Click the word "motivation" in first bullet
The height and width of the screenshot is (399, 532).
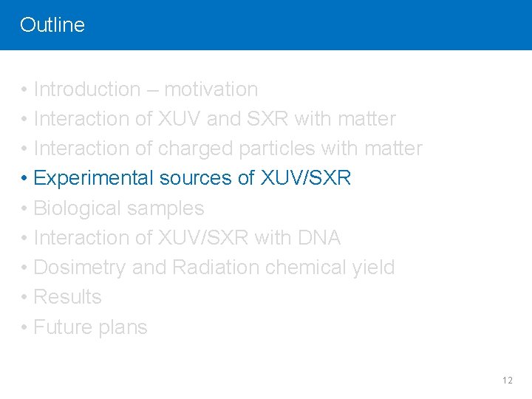211,89
